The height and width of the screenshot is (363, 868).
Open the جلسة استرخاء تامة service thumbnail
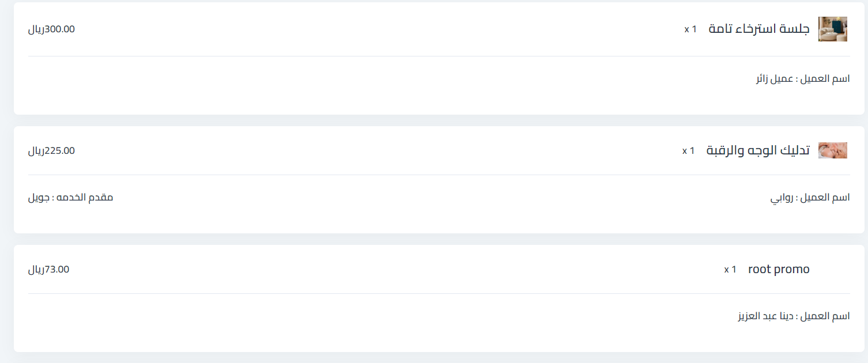pyautogui.click(x=833, y=29)
